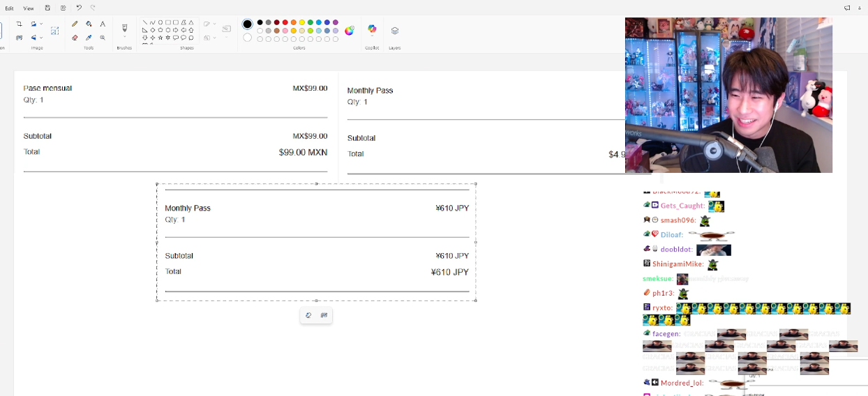
Task: Pick the yellow color swatch
Action: click(302, 22)
